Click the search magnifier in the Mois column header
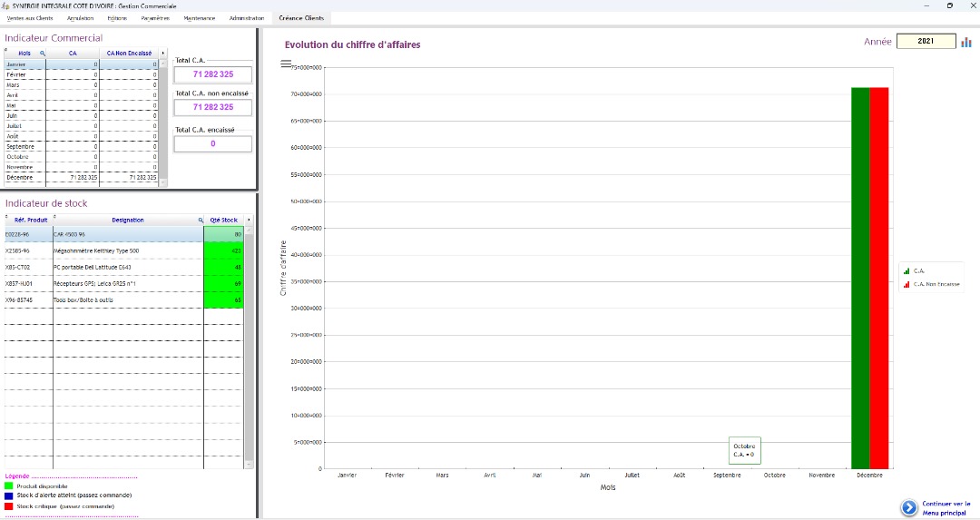The image size is (980, 520). (x=42, y=54)
